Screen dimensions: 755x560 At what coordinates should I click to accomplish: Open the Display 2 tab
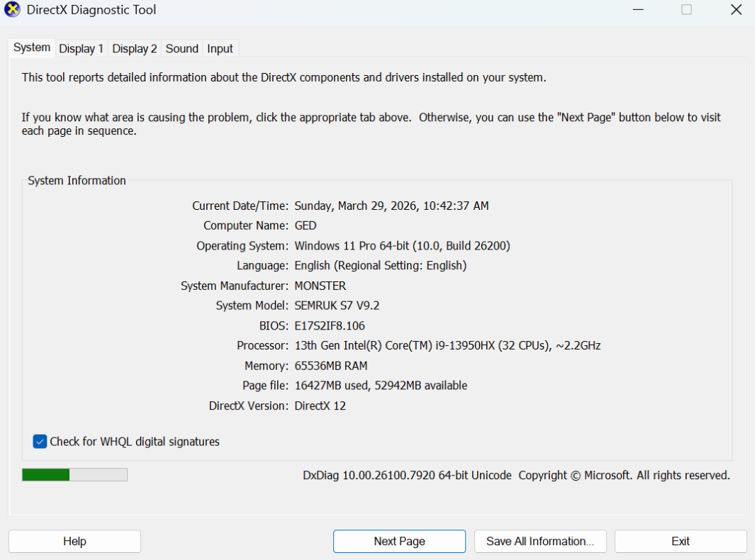coord(135,48)
